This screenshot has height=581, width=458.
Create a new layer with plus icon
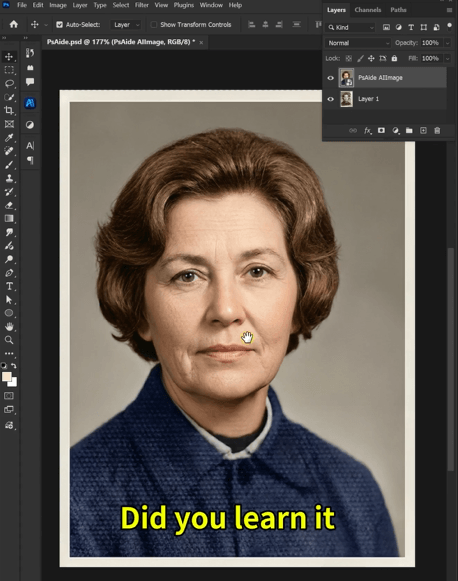(x=423, y=130)
